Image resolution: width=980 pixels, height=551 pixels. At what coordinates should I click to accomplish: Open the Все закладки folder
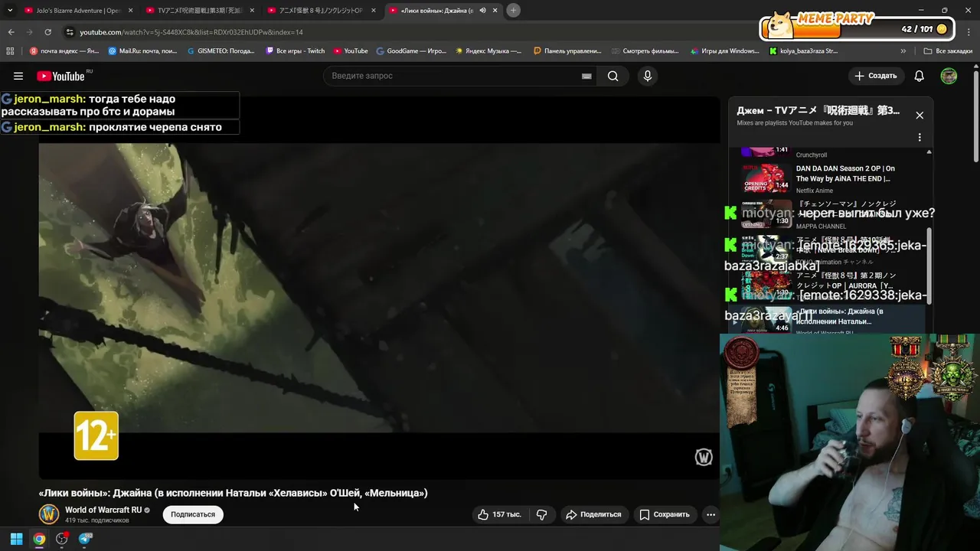point(948,51)
